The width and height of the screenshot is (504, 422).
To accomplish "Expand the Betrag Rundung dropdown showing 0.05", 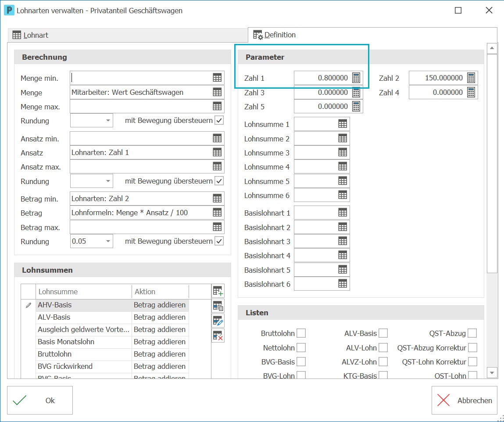I will 108,242.
